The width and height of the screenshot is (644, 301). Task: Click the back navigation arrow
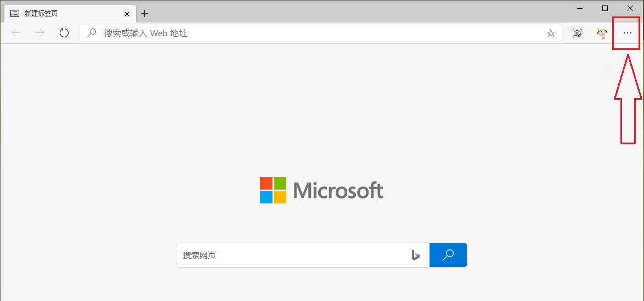pos(16,33)
